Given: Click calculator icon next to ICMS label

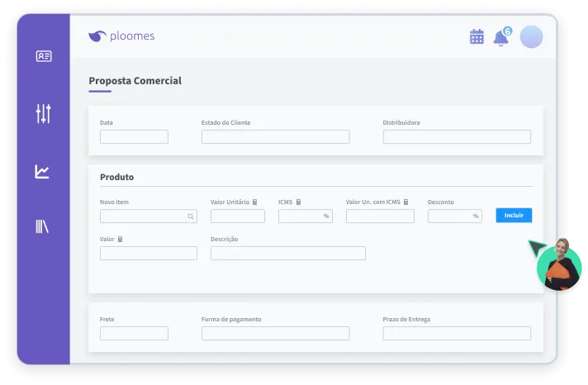Looking at the screenshot, I should click(298, 202).
